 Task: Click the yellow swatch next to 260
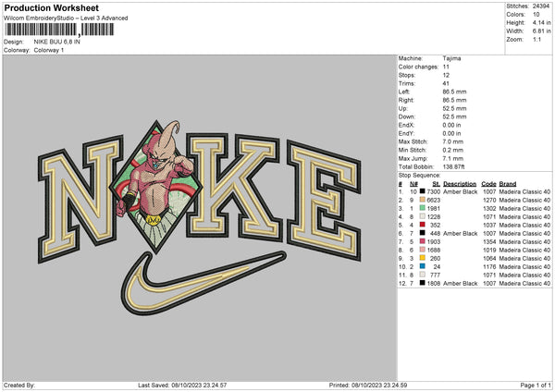pos(423,258)
